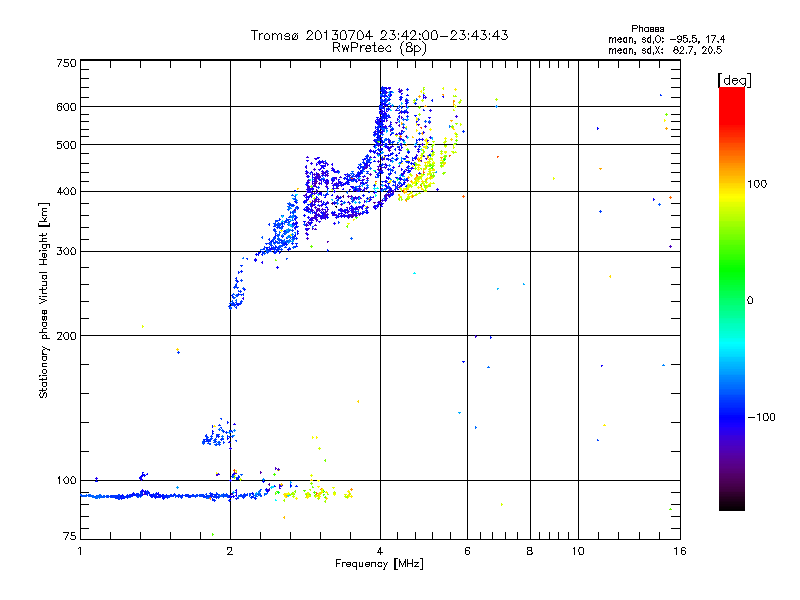Image resolution: width=800 pixels, height=600 pixels.
Task: Click the colorbar label '-100'
Action: click(762, 417)
